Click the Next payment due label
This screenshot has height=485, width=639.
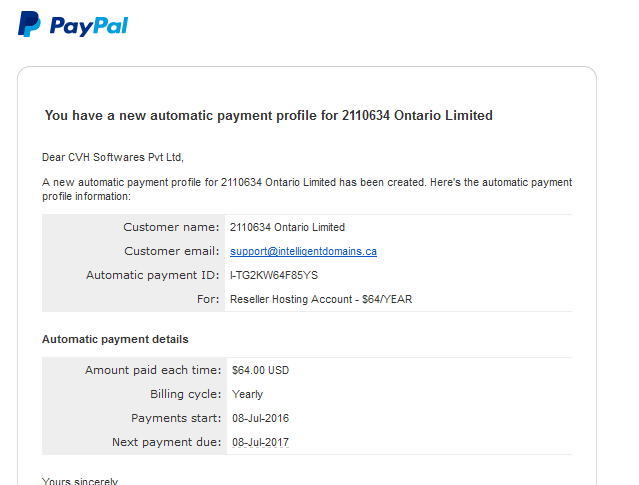coord(167,442)
